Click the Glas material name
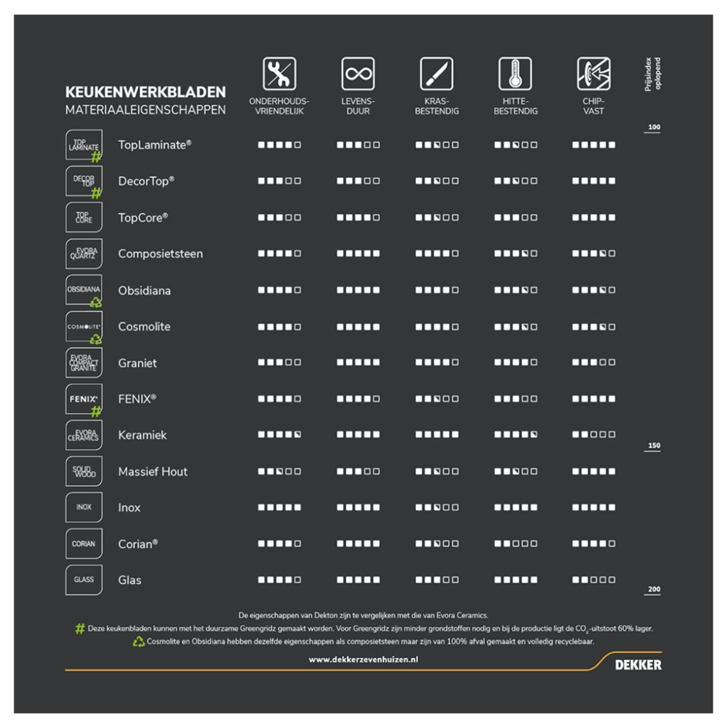The height and width of the screenshot is (728, 727). 129,580
